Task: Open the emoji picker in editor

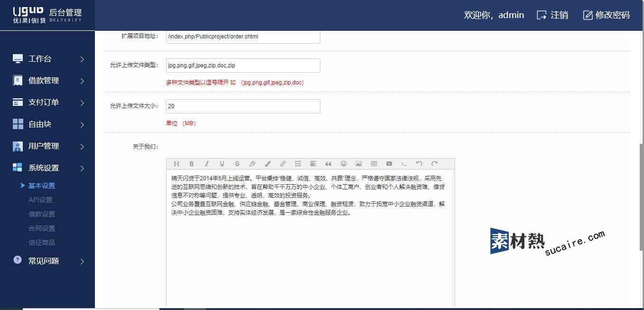Action: coord(344,164)
